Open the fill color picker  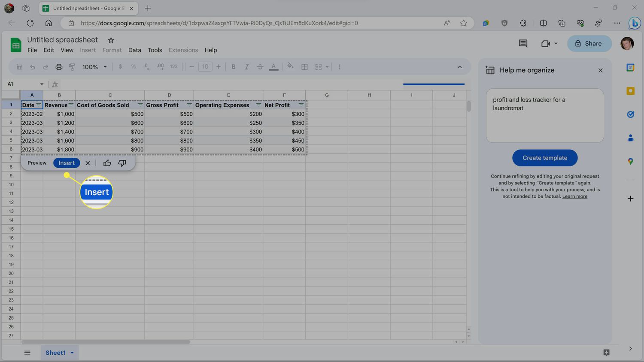290,66
